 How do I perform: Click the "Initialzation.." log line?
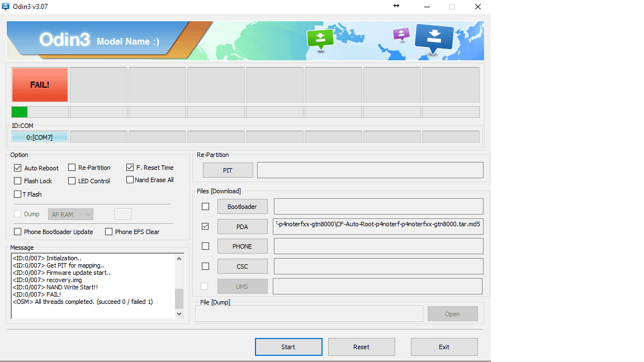47,258
